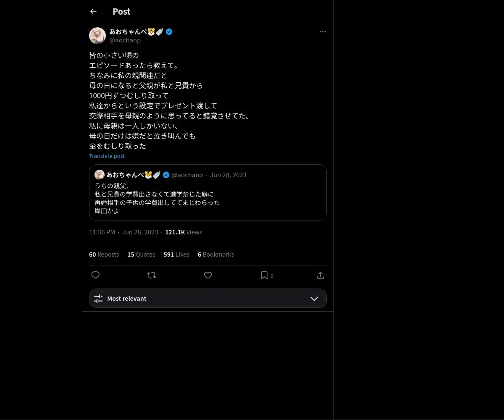Image resolution: width=504 pixels, height=420 pixels.
Task: Repost using the retweet arrows icon
Action: tap(152, 275)
